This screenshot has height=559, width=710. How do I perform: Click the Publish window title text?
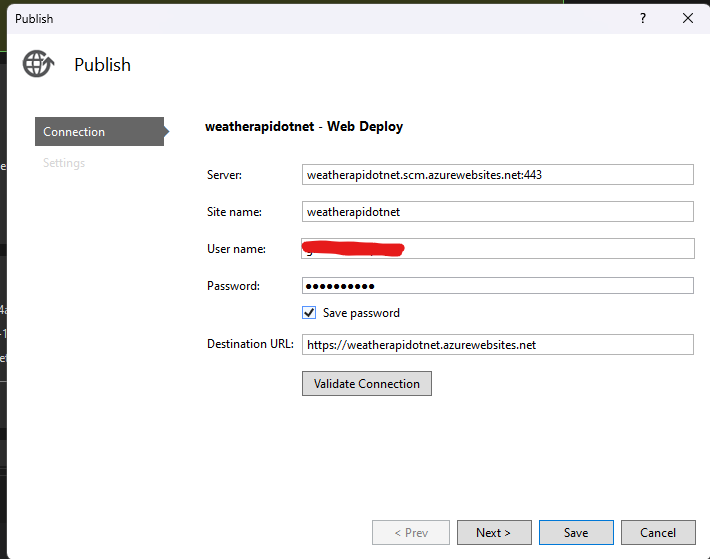[x=34, y=19]
